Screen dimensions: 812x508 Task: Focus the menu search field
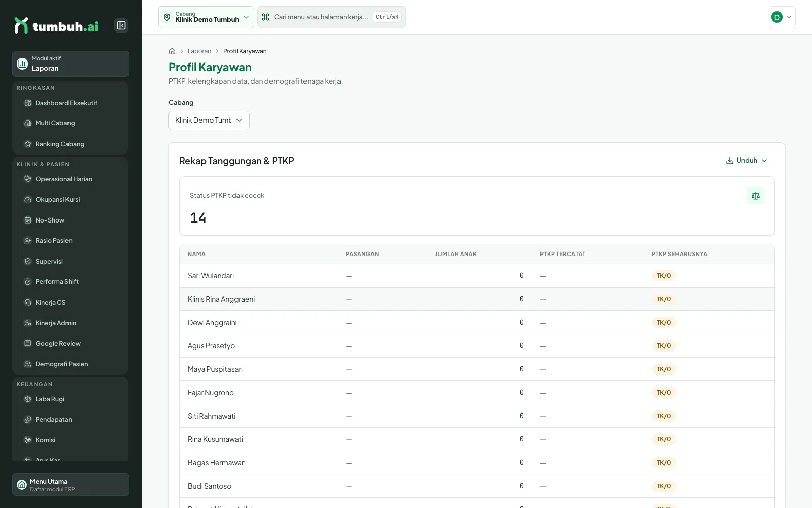coord(331,17)
